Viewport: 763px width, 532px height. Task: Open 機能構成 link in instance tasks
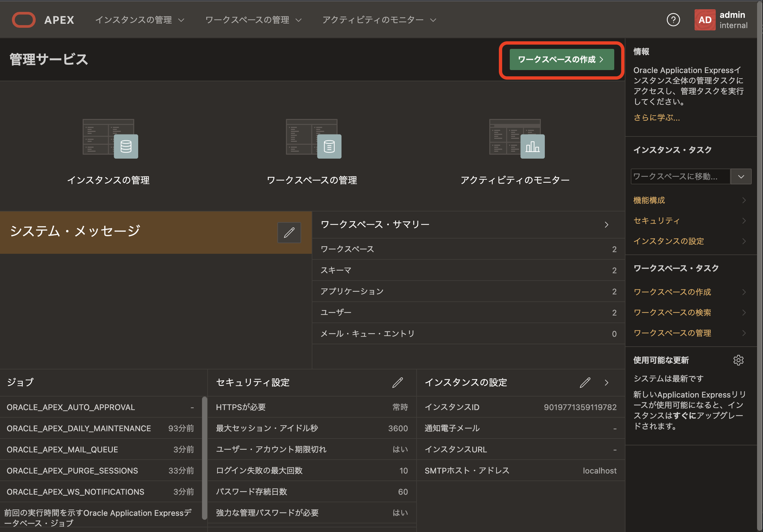649,200
